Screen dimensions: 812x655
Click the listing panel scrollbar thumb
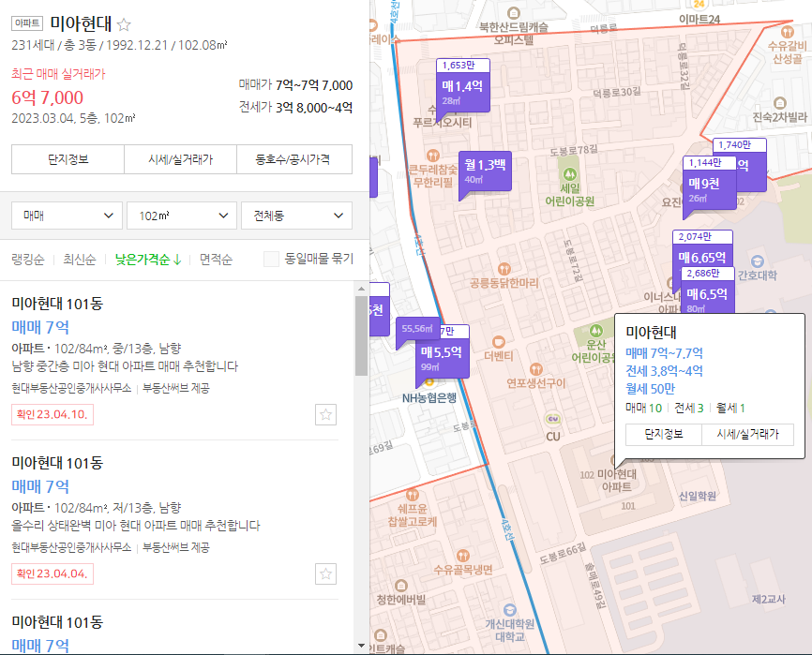[362, 336]
